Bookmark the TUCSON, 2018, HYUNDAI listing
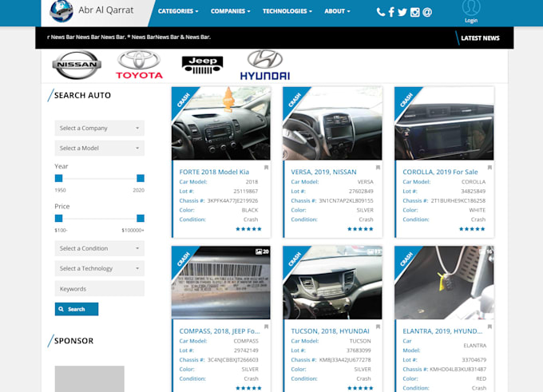The width and height of the screenshot is (543, 392). 379,327
